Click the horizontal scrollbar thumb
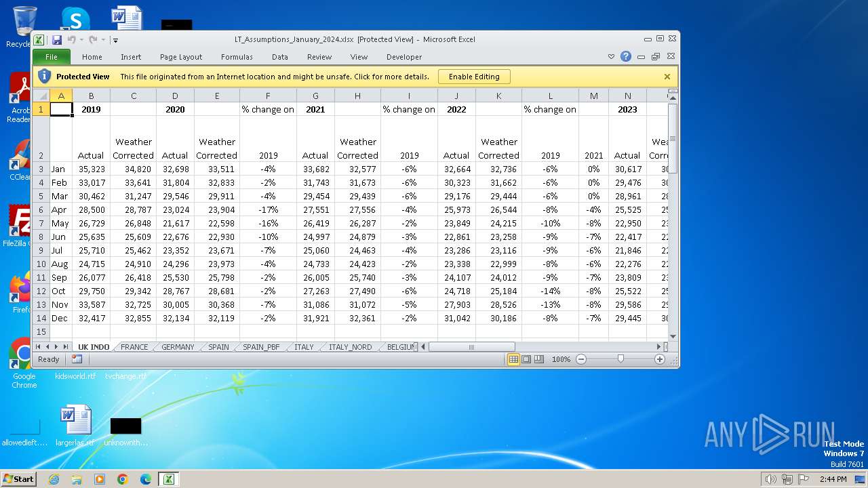Viewport: 868px width, 488px height. pyautogui.click(x=471, y=346)
